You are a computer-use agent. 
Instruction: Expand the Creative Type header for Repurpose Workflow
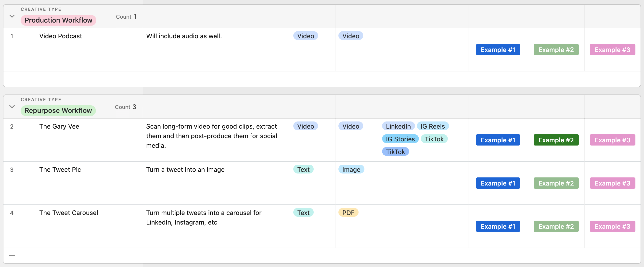pyautogui.click(x=12, y=106)
